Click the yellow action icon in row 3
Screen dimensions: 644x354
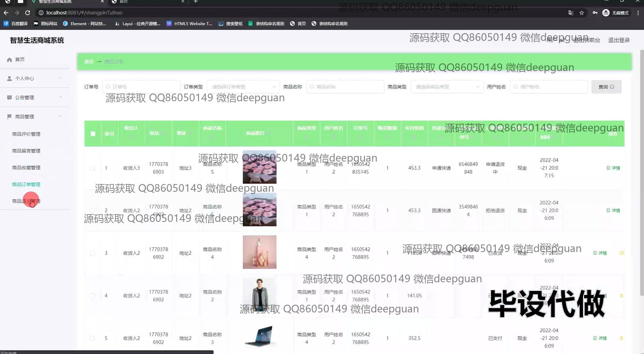tap(621, 253)
